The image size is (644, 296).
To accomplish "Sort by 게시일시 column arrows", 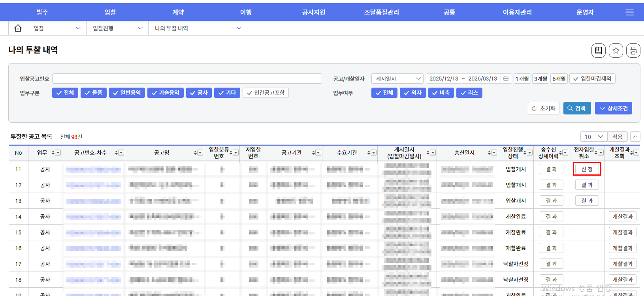I will (x=428, y=153).
